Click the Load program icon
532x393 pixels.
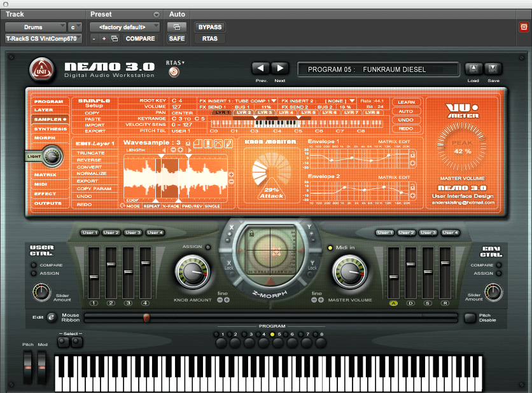coord(473,69)
